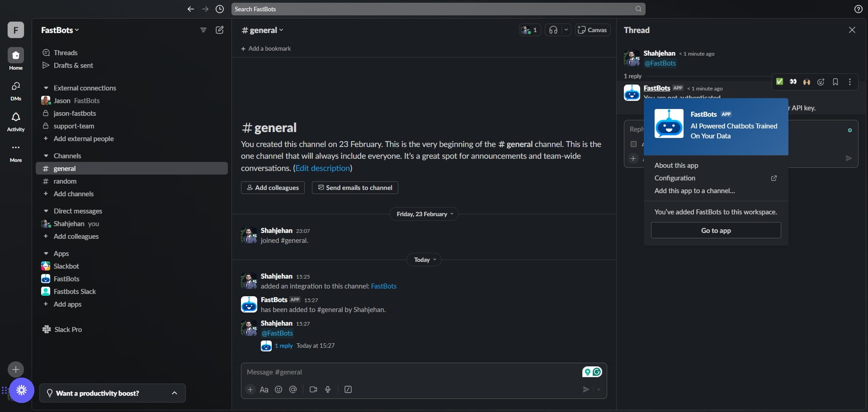
Task: Collapse the Channels section
Action: [46, 156]
